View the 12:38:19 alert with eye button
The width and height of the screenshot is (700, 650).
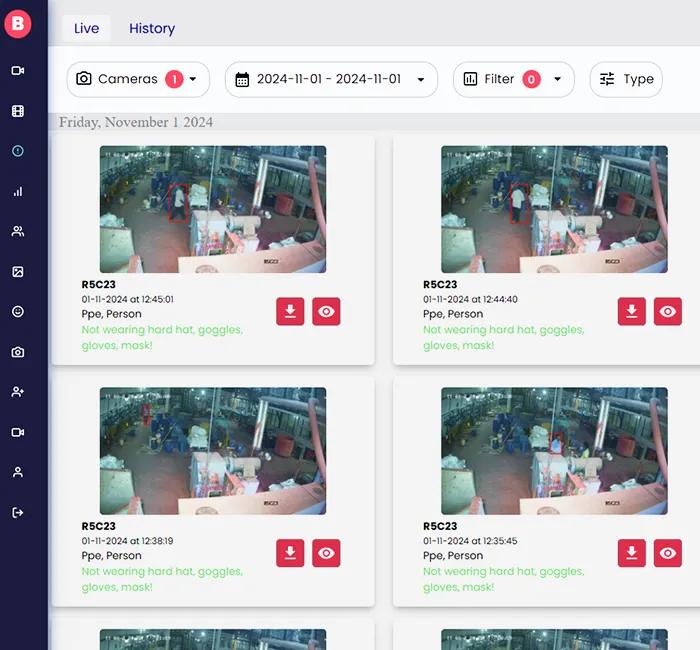tap(326, 553)
